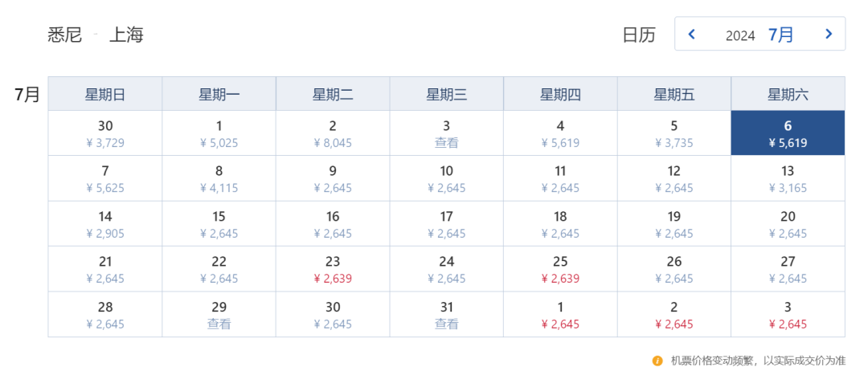Advance to next month with right chevron
The image size is (868, 371).
click(829, 35)
